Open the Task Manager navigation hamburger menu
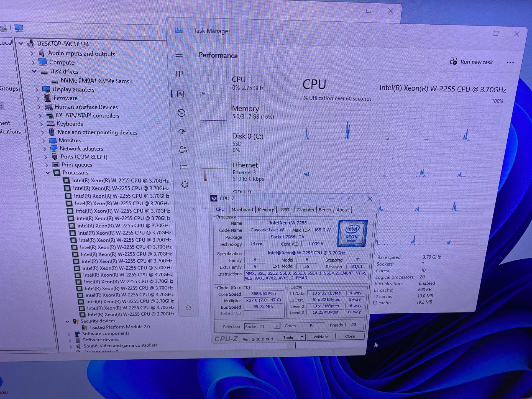The width and height of the screenshot is (532, 399). click(x=179, y=55)
